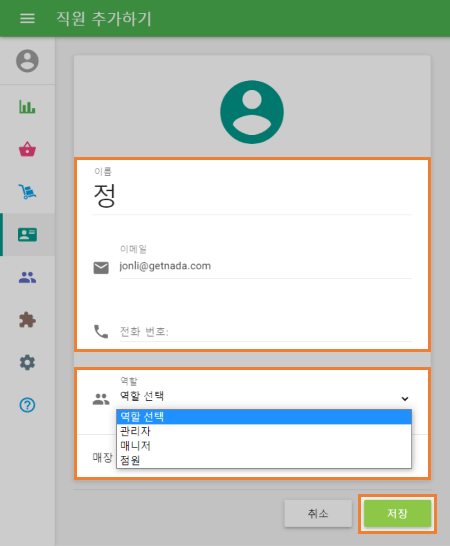Open the reports bar chart icon
450x546 pixels.
27,107
